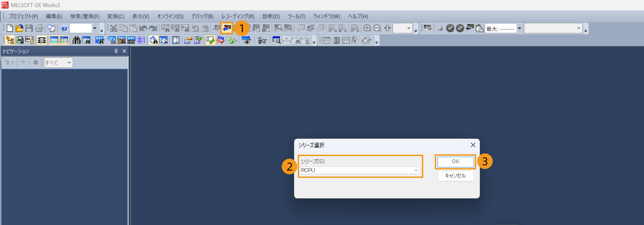Click the simulation stop square icon
Viewport: 644px width, 225px height.
click(x=440, y=28)
